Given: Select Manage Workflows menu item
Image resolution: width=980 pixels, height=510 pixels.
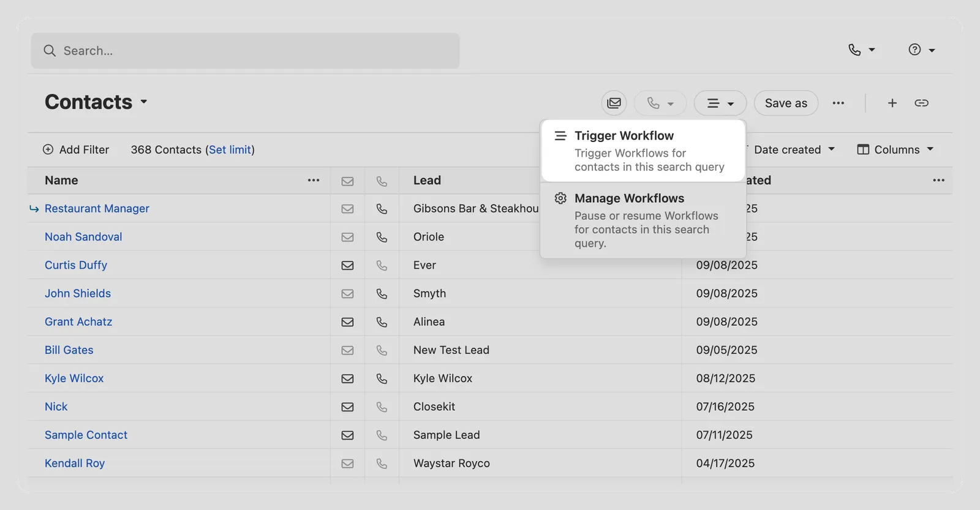Looking at the screenshot, I should [643, 220].
